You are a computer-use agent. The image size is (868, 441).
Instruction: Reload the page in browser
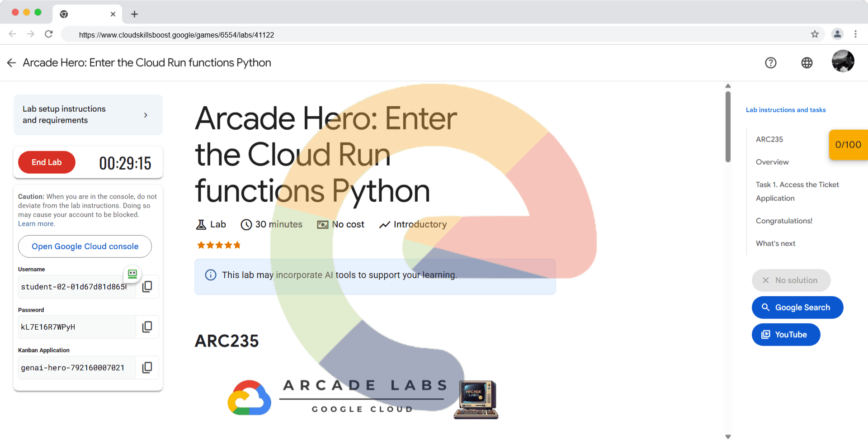pyautogui.click(x=49, y=34)
